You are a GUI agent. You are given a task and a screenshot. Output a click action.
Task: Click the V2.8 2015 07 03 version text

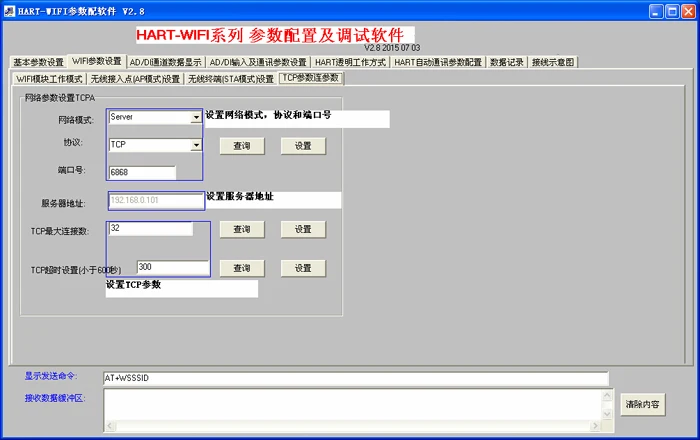click(392, 48)
